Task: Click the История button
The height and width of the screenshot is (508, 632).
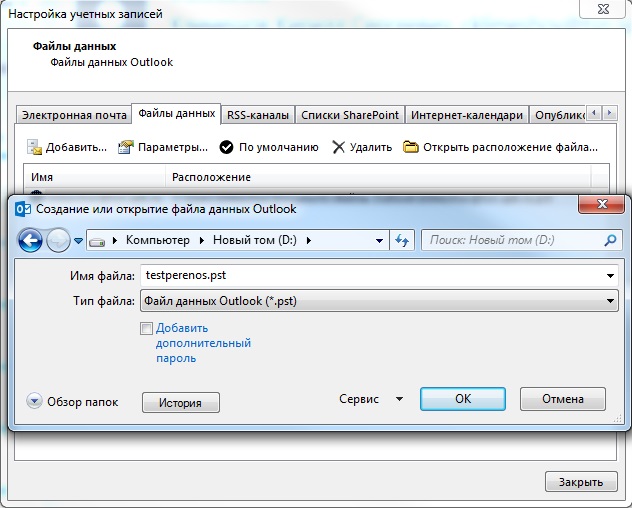Action: coord(181,402)
